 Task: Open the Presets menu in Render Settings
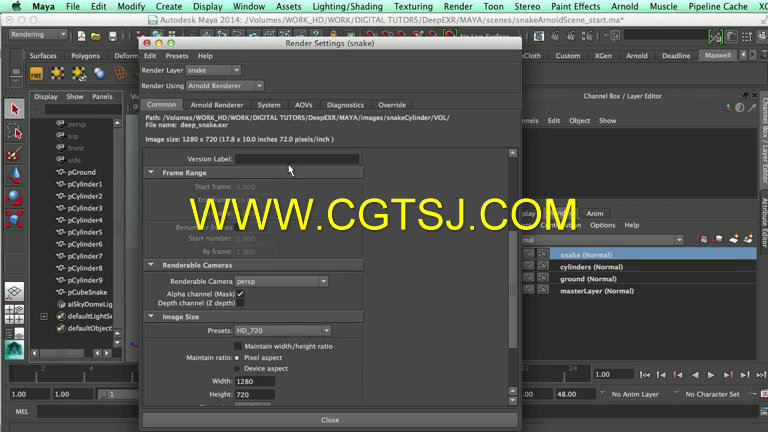177,56
